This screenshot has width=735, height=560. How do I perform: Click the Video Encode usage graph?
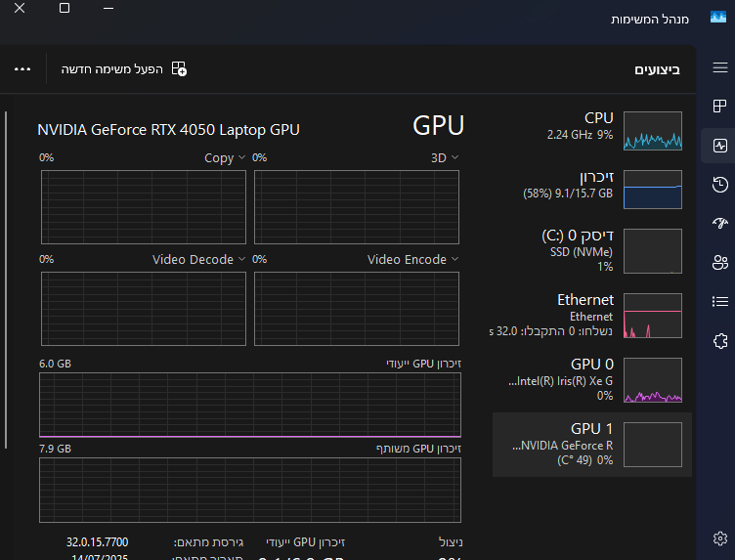[x=357, y=309]
